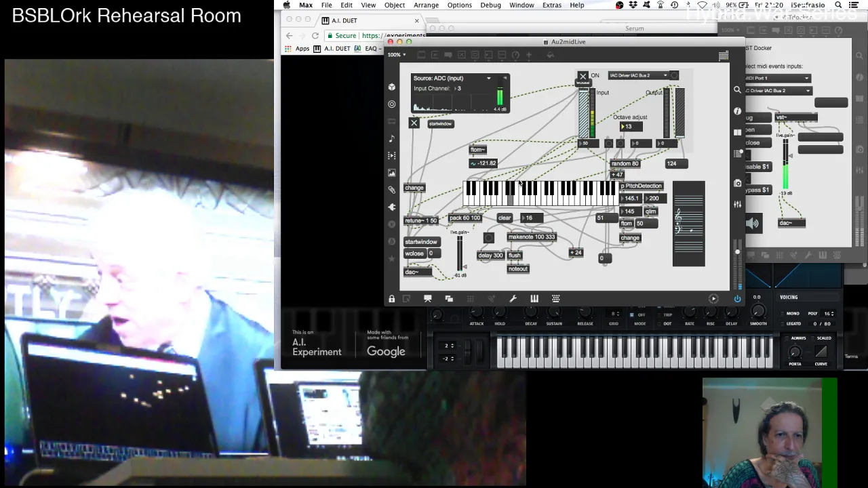Show the keyboard grid icon in bottom toolbar
Screen dimensions: 868x488
555,298
